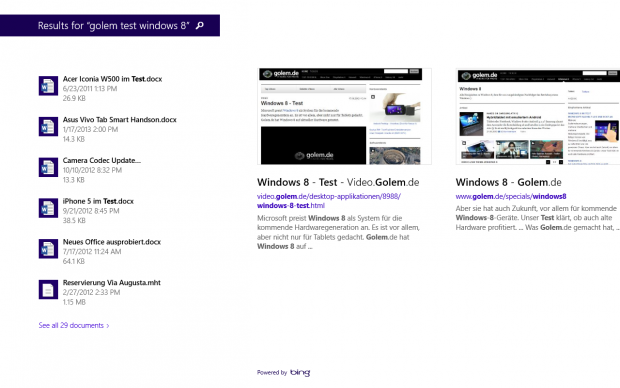The height and width of the screenshot is (388, 620).
Task: Click file size 1.15 MB
Action: 74,302
